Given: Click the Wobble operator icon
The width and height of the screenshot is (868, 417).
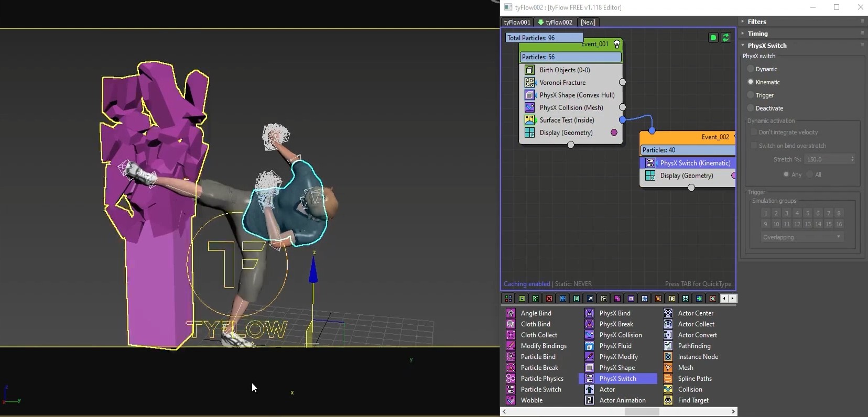Looking at the screenshot, I should [x=511, y=400].
